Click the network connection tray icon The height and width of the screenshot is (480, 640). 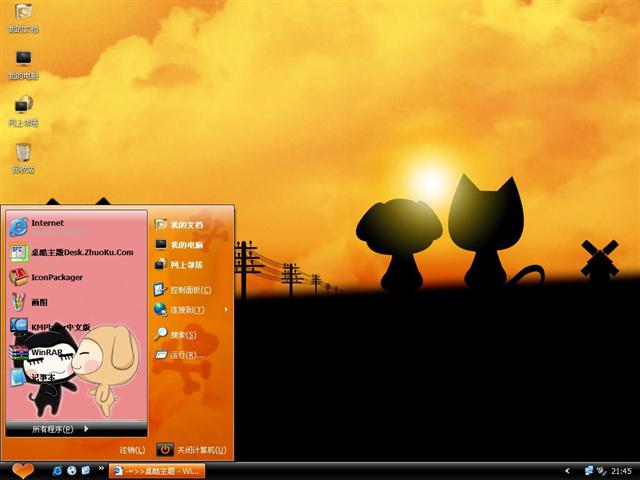coord(589,471)
